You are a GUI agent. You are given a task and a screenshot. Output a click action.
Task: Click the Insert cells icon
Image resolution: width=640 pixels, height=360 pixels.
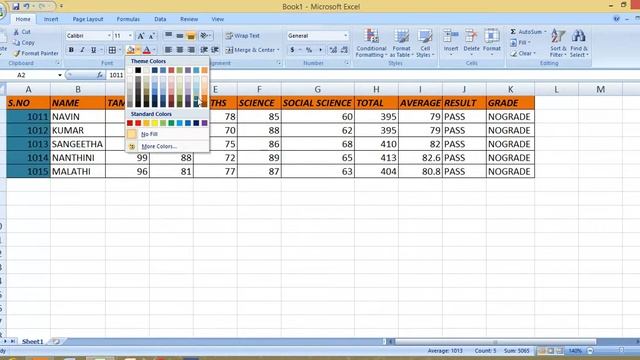tap(451, 36)
